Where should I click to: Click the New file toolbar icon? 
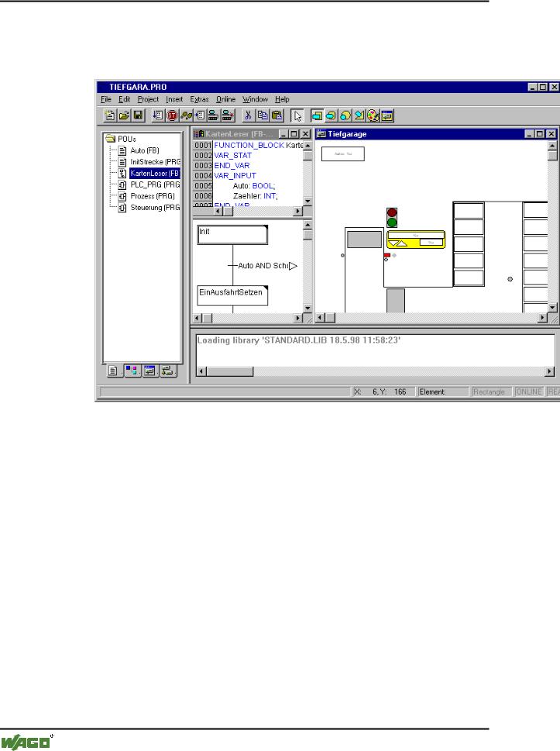tap(110, 115)
